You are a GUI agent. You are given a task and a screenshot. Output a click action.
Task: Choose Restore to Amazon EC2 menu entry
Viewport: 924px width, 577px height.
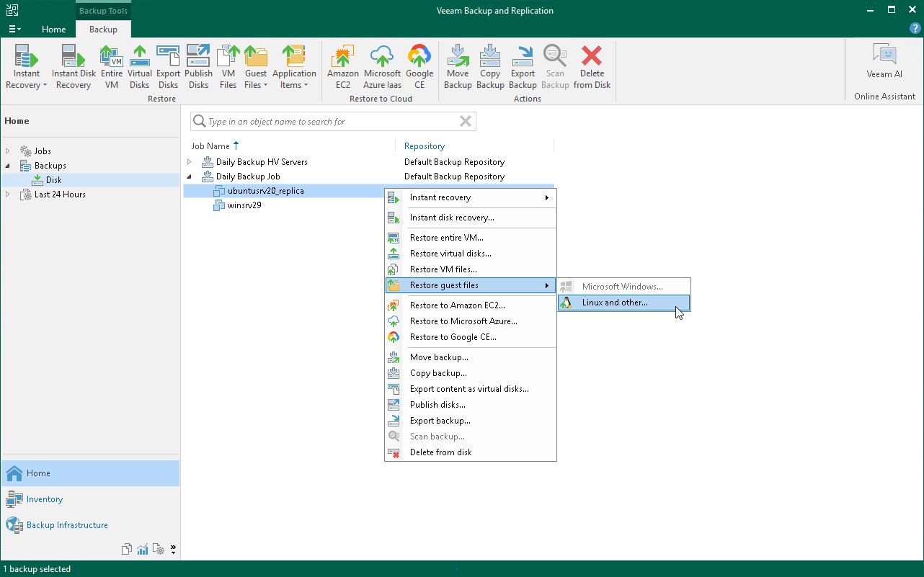point(471,305)
